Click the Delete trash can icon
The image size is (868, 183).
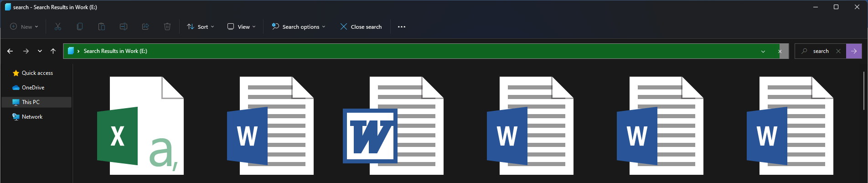(x=167, y=26)
